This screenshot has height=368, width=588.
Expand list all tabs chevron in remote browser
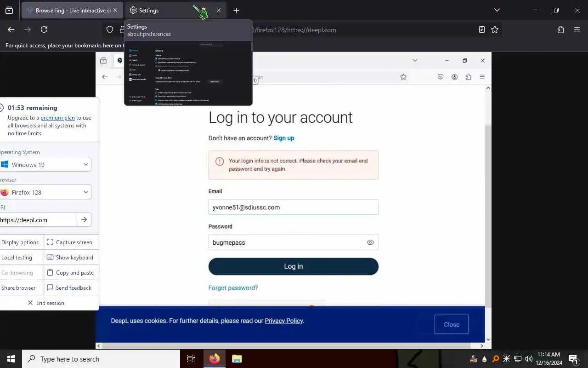point(415,60)
